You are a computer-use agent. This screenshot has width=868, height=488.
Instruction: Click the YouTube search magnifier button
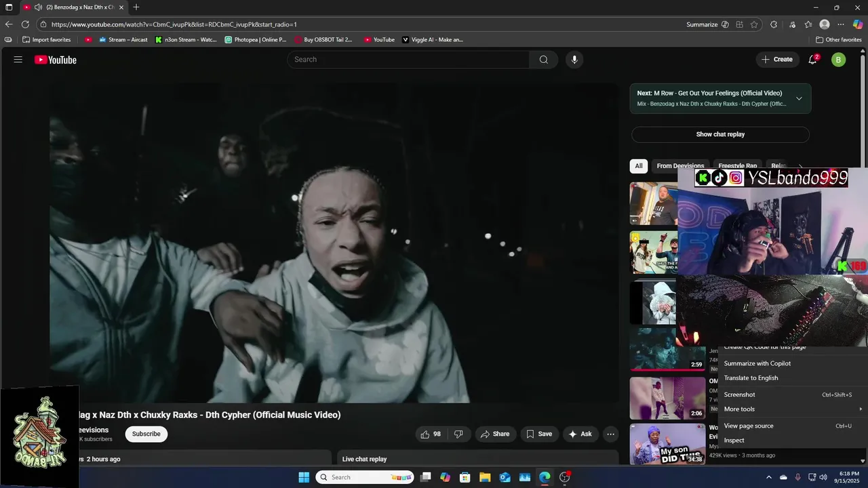coord(544,60)
